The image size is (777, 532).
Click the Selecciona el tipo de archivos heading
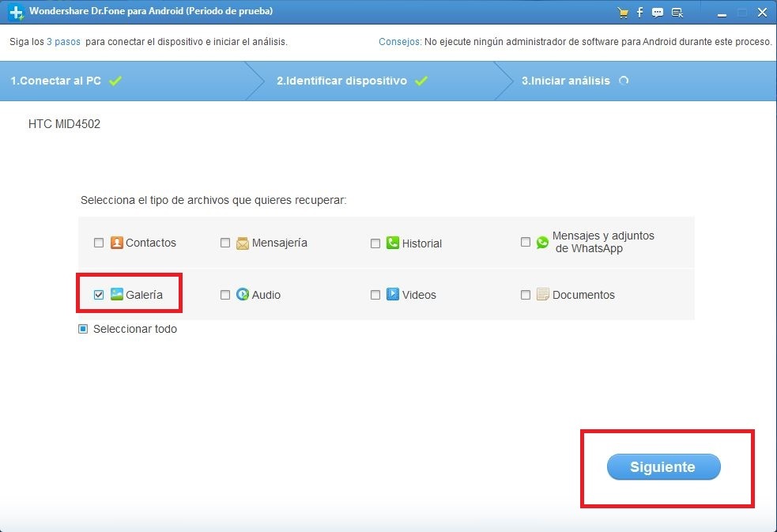pyautogui.click(x=213, y=200)
